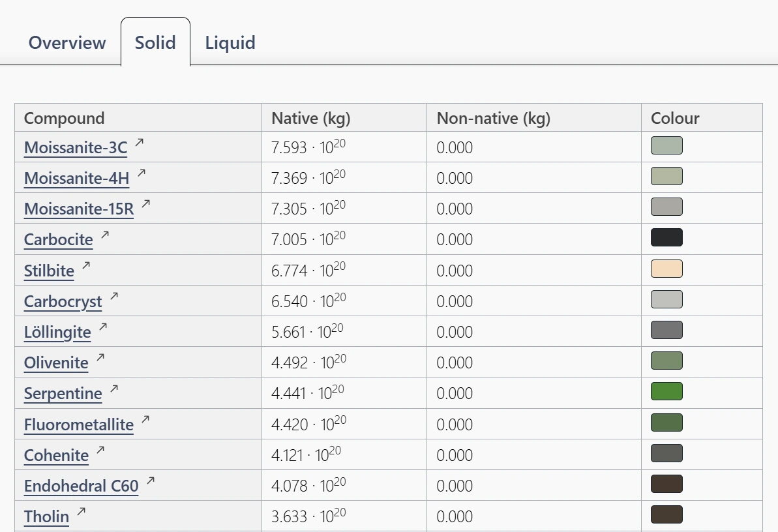Open the Olivenite compound page
Screen dimensions: 778x532
(x=56, y=362)
